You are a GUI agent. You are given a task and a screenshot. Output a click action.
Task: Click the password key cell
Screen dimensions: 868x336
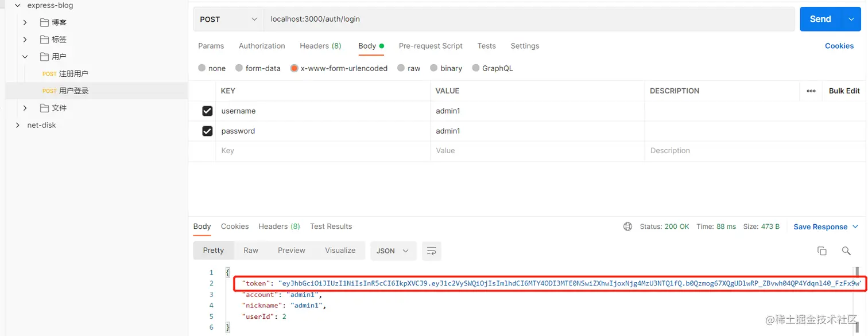(x=323, y=131)
